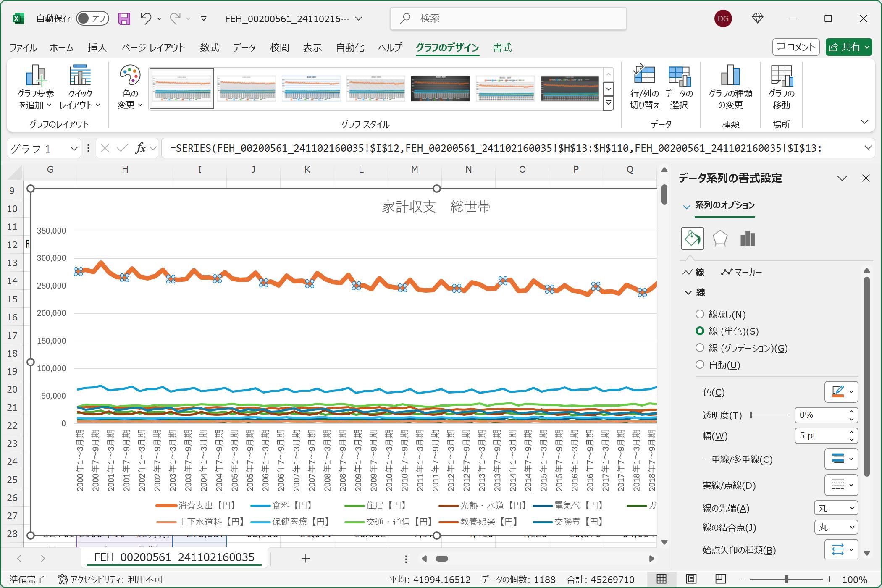Toggle AutoSave (自動保存) switch

pos(92,18)
